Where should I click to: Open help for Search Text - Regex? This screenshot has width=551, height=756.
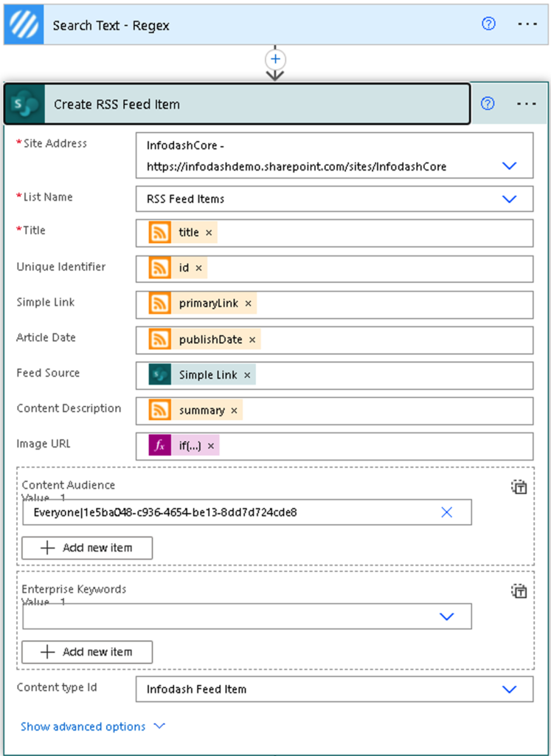[x=488, y=24]
